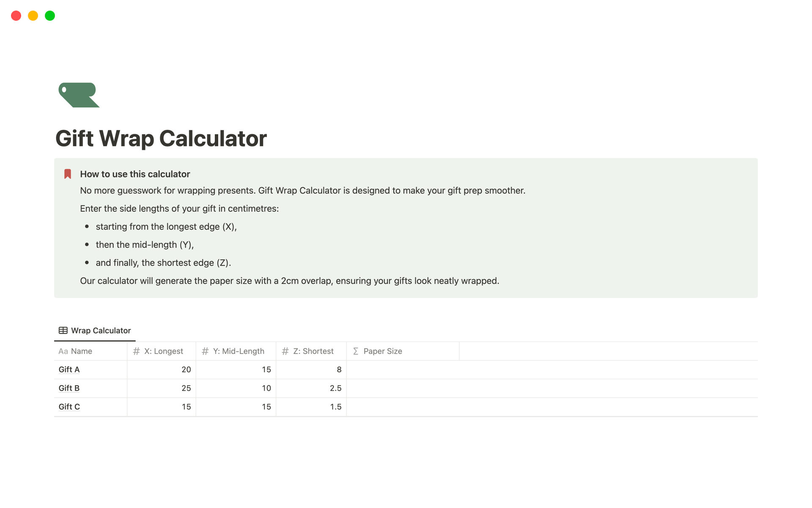Open the Gift C page
812x508 pixels.
coord(69,406)
